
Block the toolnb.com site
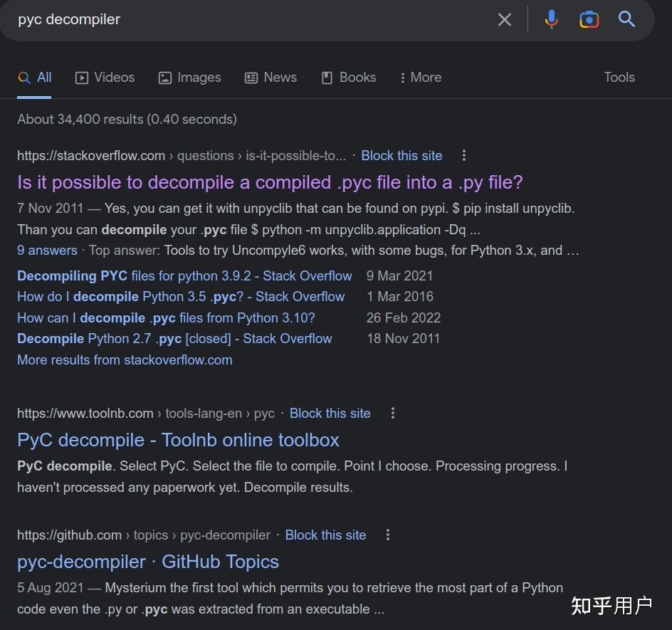(330, 413)
